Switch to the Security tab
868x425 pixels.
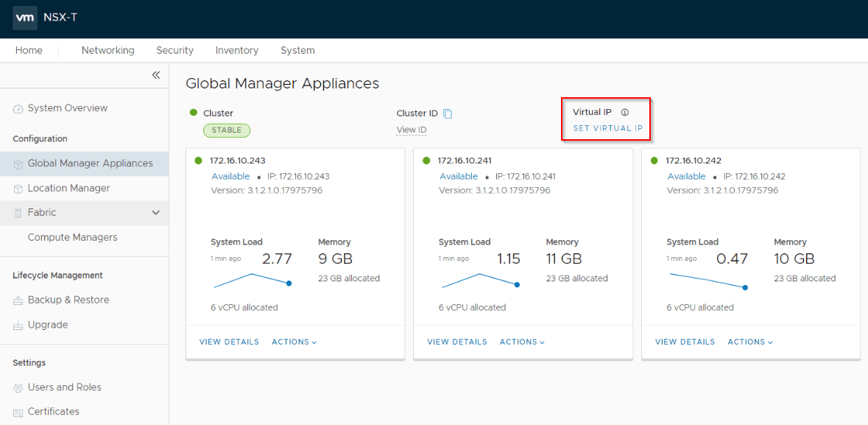[175, 50]
